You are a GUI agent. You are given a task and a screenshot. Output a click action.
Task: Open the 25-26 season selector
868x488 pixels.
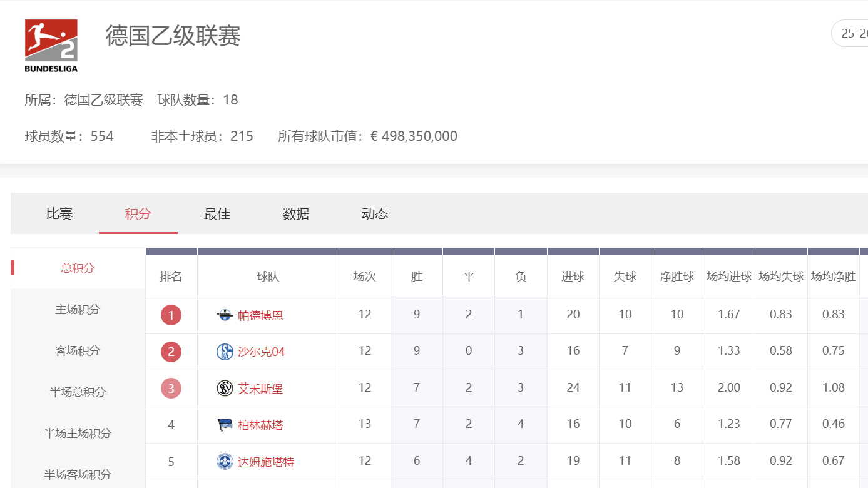click(857, 33)
